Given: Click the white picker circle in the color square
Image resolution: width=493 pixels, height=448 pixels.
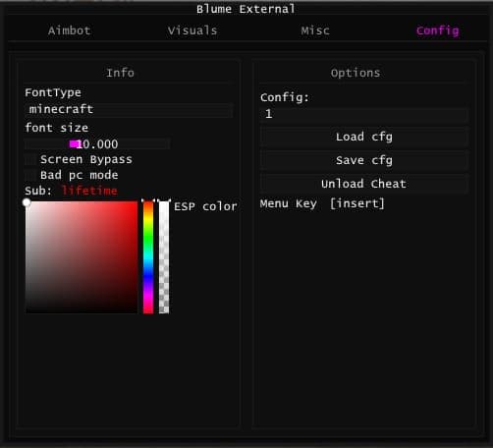Looking at the screenshot, I should coord(27,202).
